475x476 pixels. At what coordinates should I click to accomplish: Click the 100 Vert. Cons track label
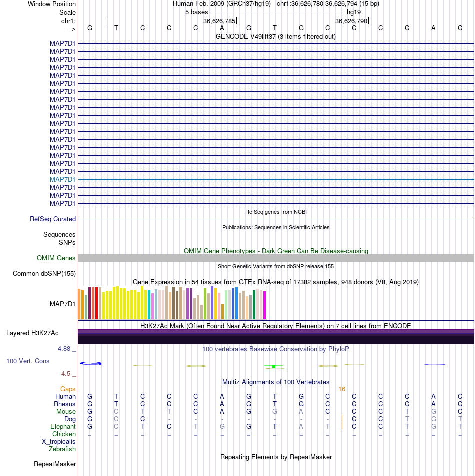[x=28, y=361]
